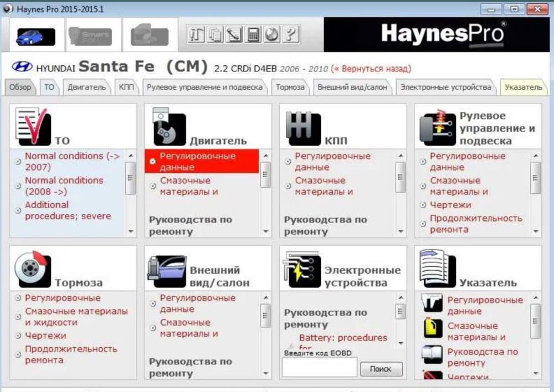Open highlighted Регулировочные данные under Двигатель
The height and width of the screenshot is (392, 554).
pos(202,161)
